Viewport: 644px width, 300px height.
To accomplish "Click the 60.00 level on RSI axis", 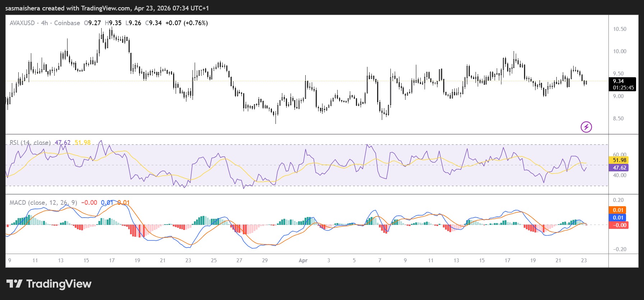I will [620, 155].
